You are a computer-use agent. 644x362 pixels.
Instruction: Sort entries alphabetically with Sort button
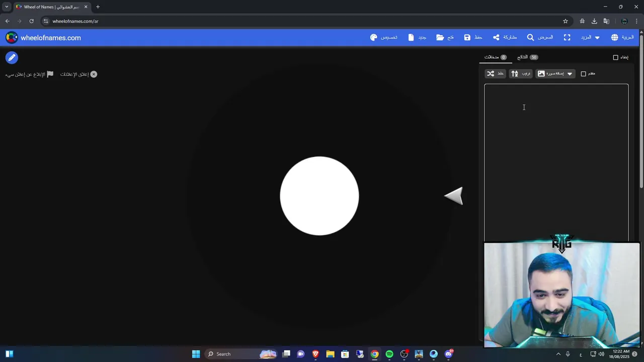coord(521,73)
